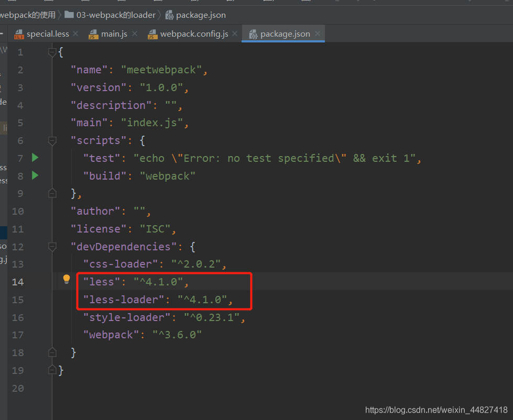Viewport: 513px width, 420px height.
Task: Click the "index.js" value
Action: [152, 123]
